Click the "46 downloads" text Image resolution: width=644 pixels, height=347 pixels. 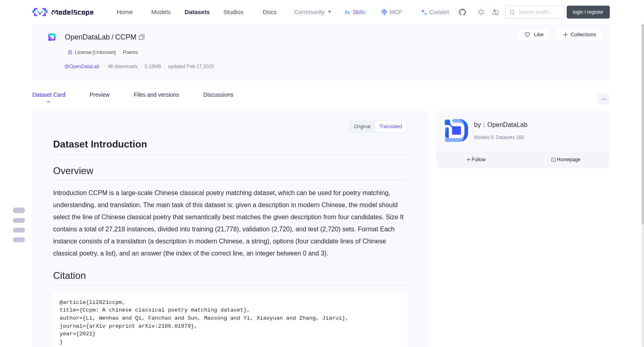(123, 66)
